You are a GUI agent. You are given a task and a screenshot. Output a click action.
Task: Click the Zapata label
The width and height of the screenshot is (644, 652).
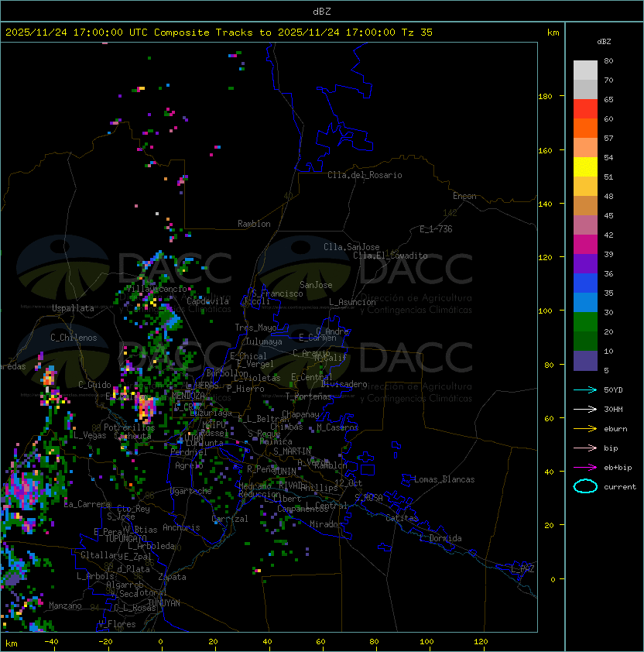click(172, 577)
